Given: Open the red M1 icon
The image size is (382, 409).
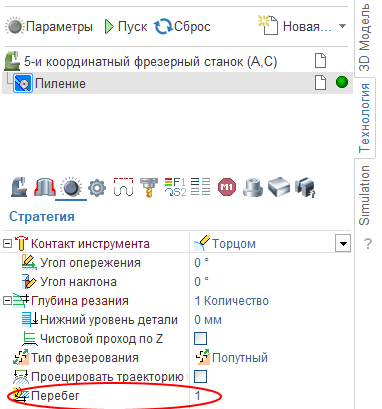Looking at the screenshot, I should [x=227, y=187].
